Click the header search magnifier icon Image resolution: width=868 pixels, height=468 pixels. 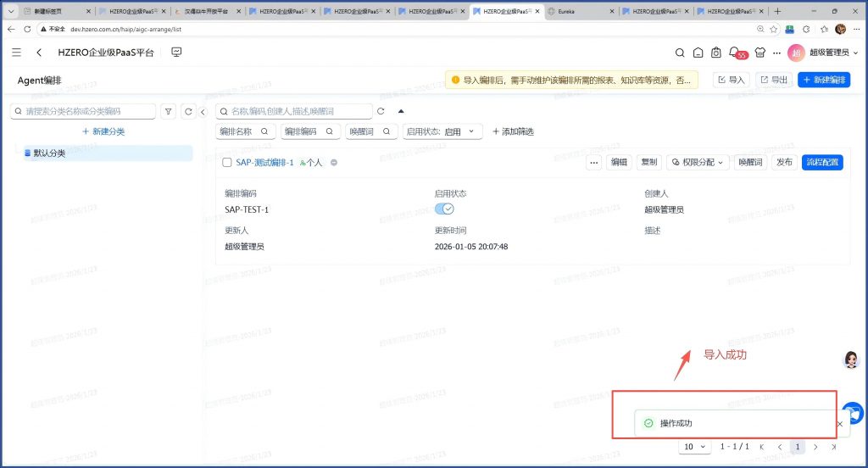pyautogui.click(x=679, y=53)
